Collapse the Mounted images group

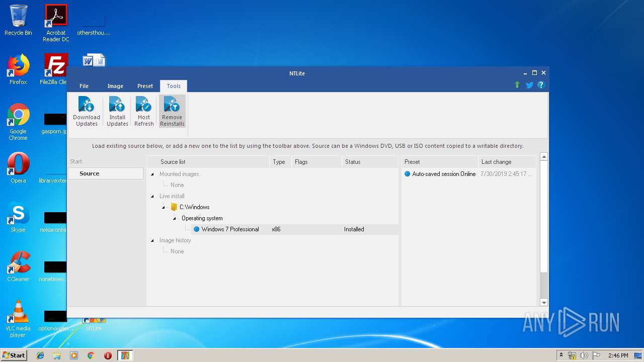[152, 174]
